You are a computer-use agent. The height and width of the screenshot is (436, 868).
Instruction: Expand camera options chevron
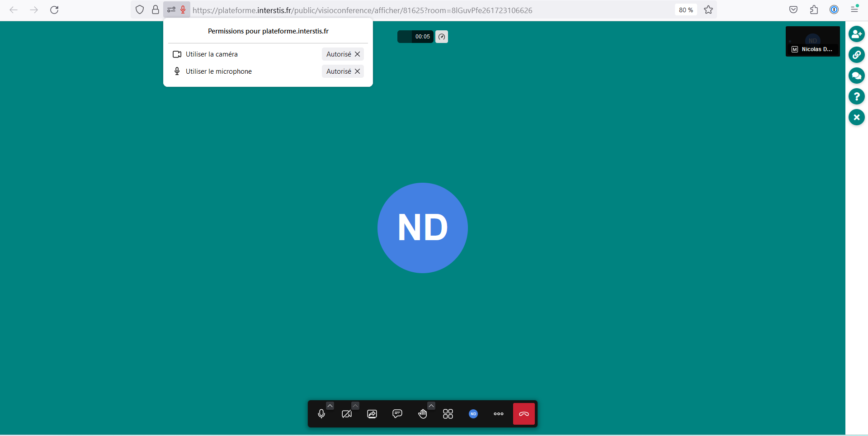[355, 406]
